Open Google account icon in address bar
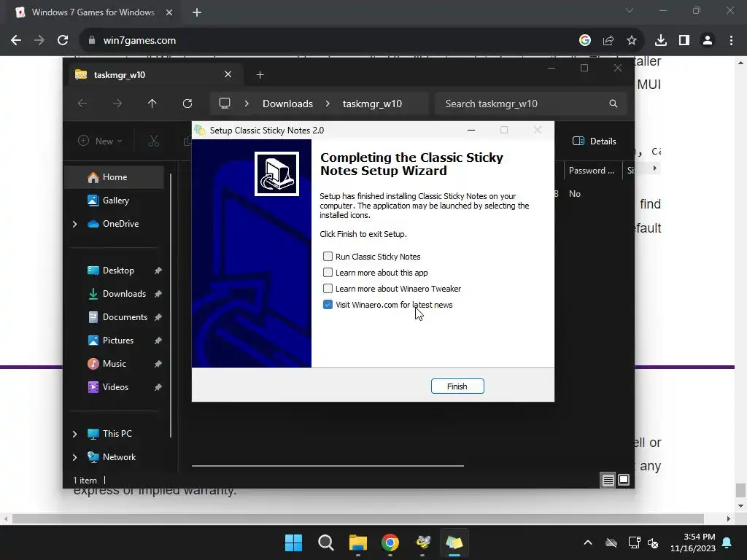Viewport: 747px width, 560px height. click(585, 41)
